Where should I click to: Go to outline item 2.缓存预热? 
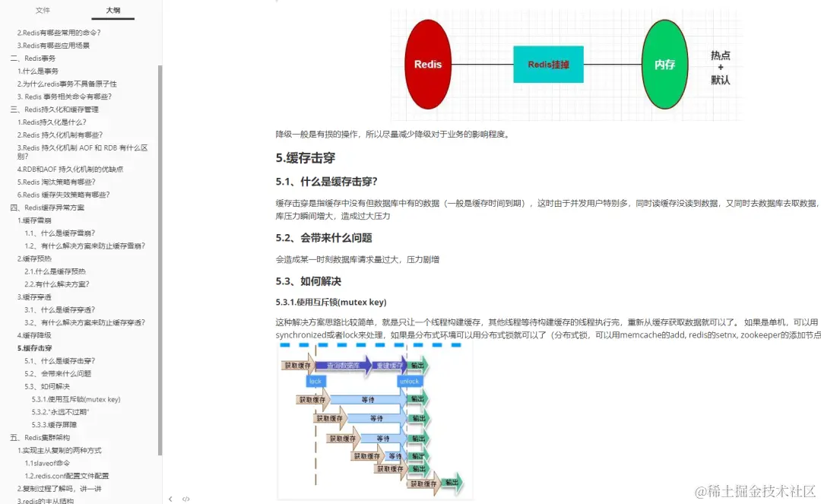point(34,258)
